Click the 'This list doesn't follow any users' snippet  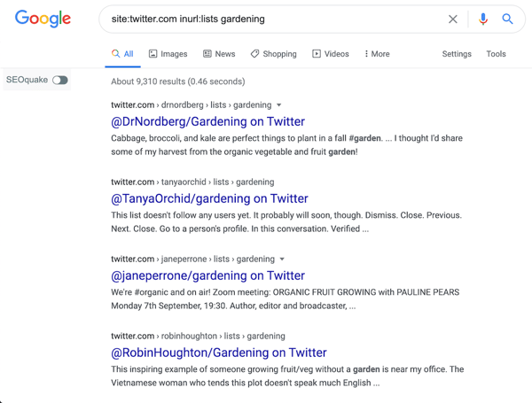pos(286,222)
